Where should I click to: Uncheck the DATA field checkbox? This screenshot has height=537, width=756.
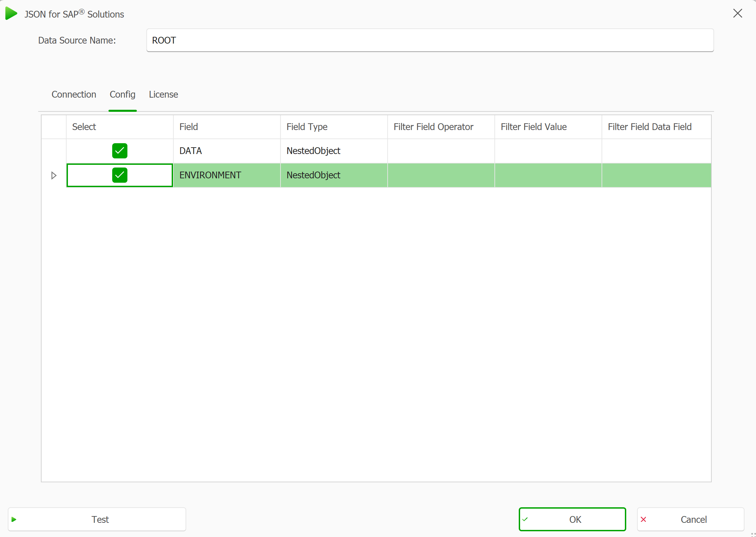pyautogui.click(x=120, y=151)
